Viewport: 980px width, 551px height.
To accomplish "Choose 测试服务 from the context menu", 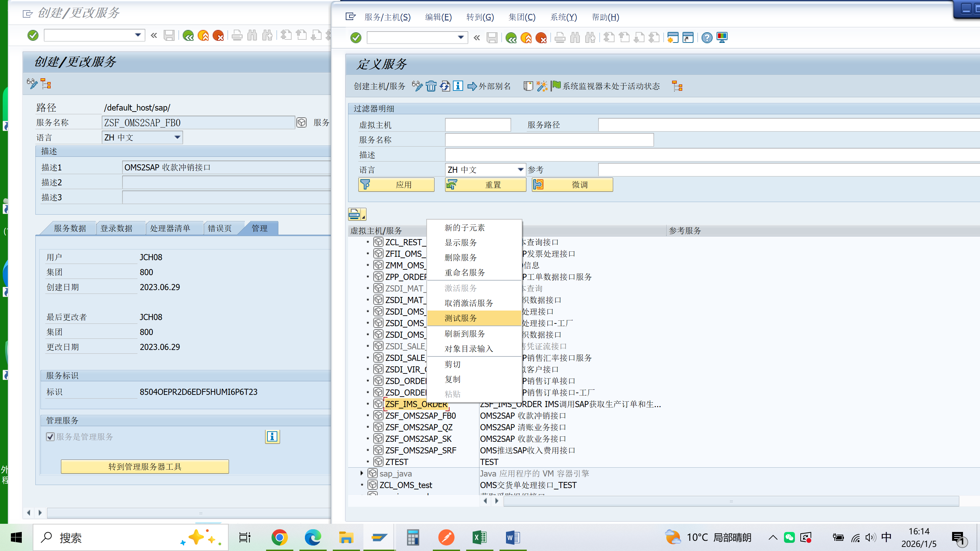I will point(461,318).
